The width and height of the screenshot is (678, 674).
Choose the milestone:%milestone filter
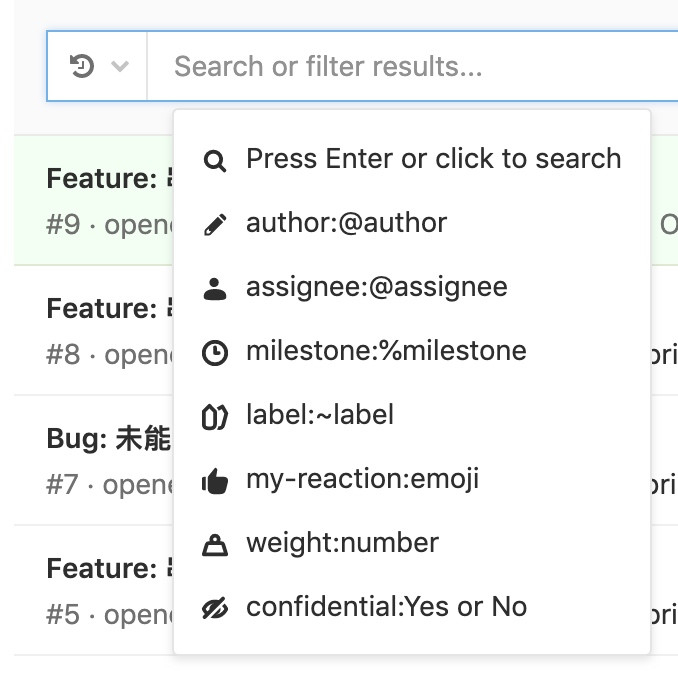tap(385, 351)
